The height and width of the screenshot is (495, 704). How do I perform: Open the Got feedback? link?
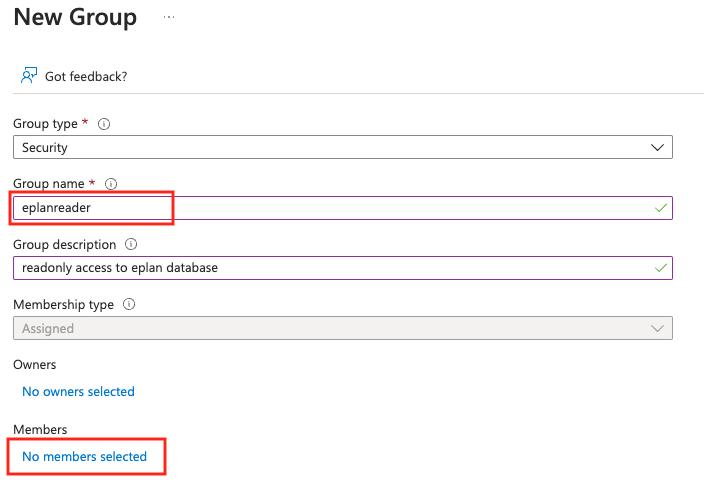pos(85,76)
